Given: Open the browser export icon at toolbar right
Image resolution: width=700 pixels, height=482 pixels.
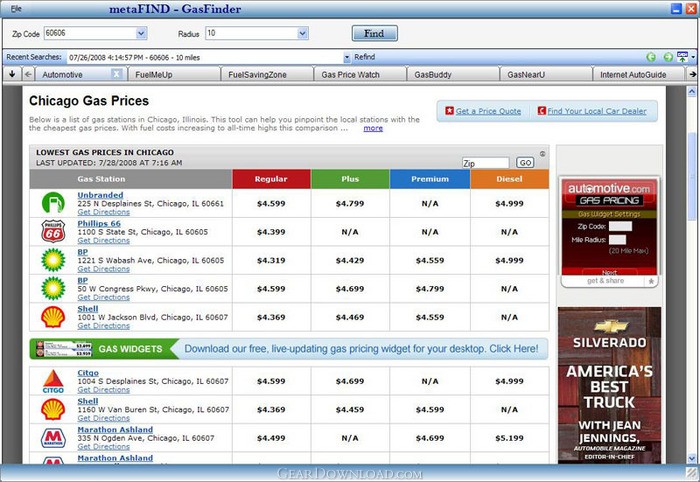Looking at the screenshot, I should click(x=682, y=57).
